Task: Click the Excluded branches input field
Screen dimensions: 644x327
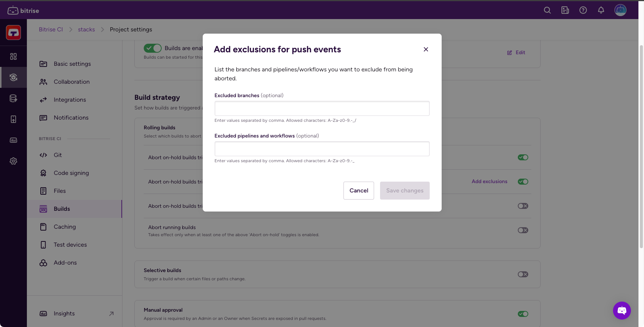Action: [322, 108]
